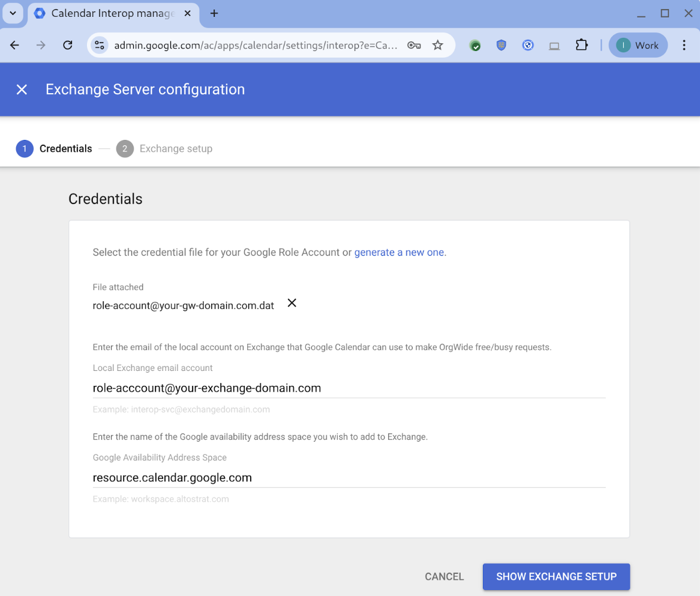Screen dimensions: 700x596
Task: Open the blue shield extension
Action: click(x=501, y=45)
